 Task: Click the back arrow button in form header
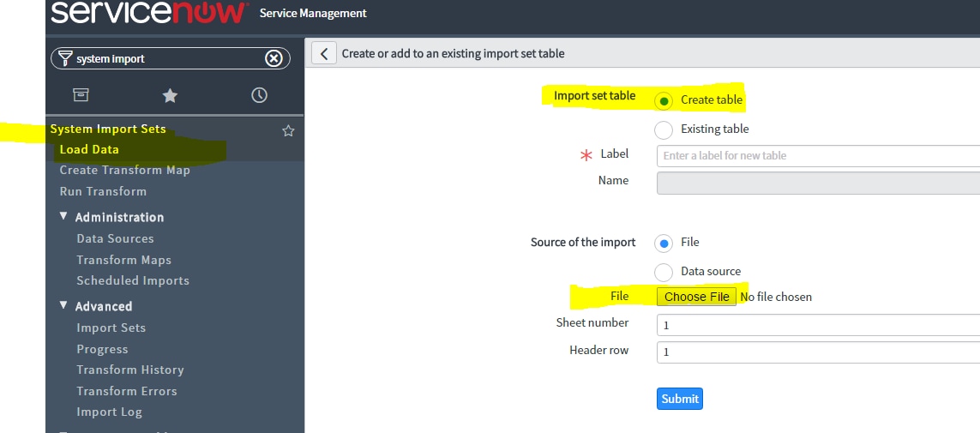pyautogui.click(x=323, y=53)
